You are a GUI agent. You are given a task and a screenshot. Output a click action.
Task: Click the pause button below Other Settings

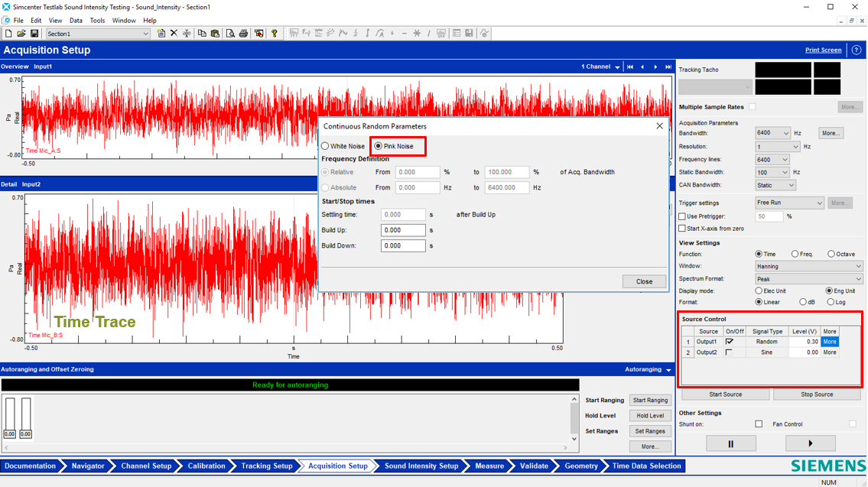tap(730, 443)
